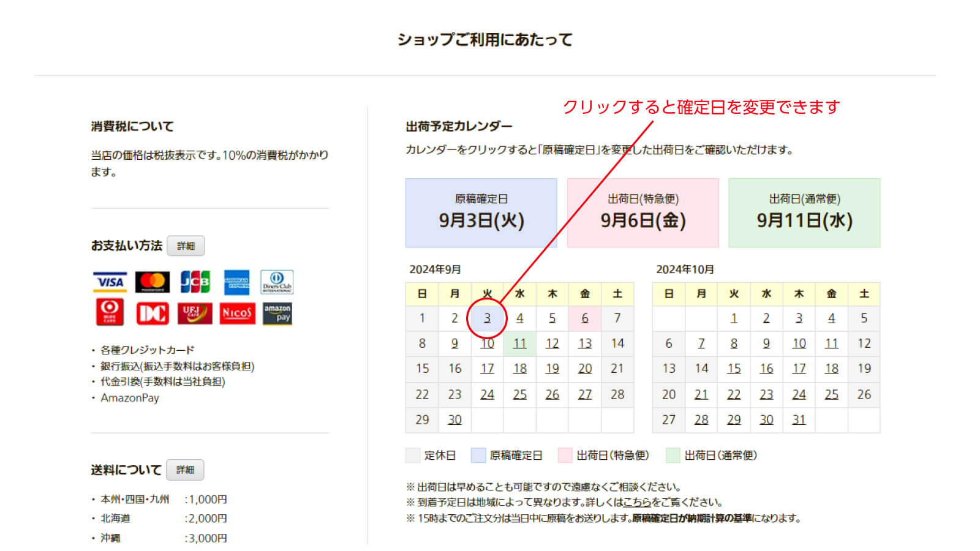Image resolution: width=980 pixels, height=551 pixels.
Task: Select October 4 in the calendar
Action: 831,318
